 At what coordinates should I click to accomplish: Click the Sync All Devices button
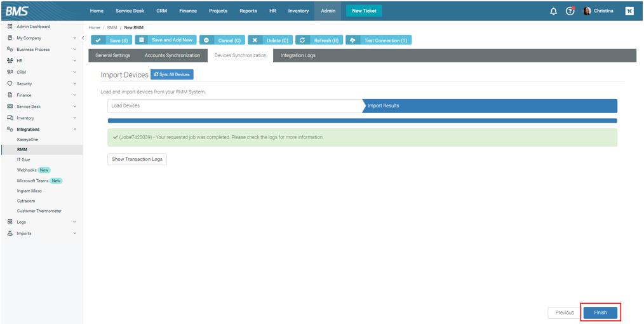[x=172, y=74]
